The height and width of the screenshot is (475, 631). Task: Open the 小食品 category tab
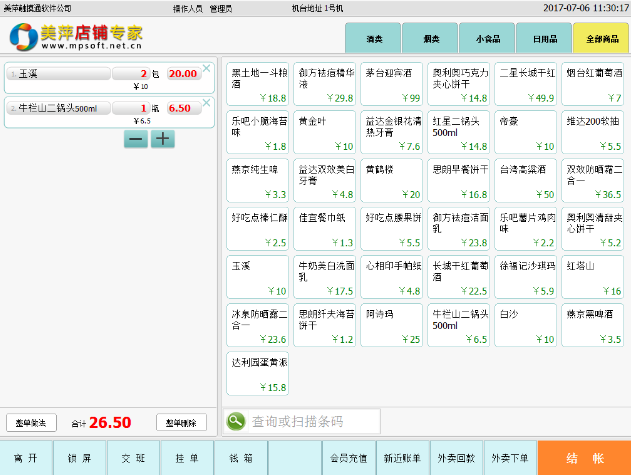pos(487,38)
